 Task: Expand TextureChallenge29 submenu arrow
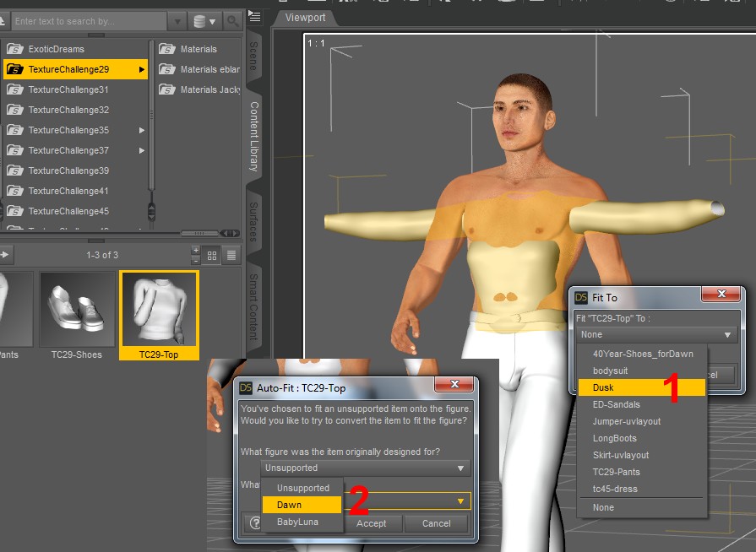point(141,69)
